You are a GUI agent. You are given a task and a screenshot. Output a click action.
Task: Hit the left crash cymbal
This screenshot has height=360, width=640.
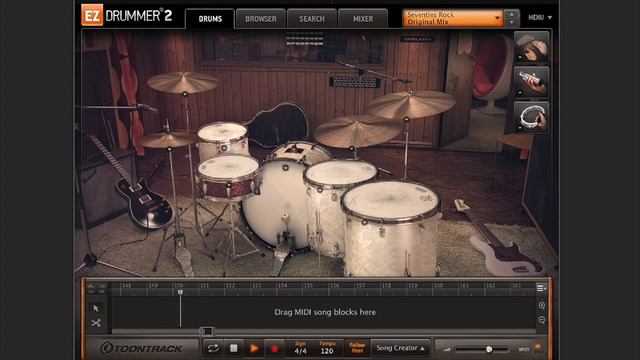(x=183, y=82)
